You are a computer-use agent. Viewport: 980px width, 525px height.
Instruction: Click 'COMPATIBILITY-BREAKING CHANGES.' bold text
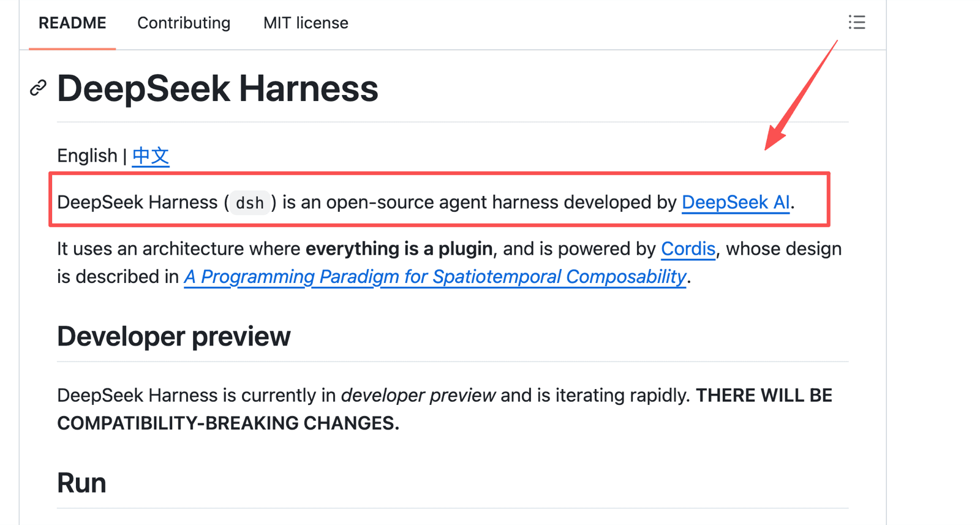click(x=228, y=423)
